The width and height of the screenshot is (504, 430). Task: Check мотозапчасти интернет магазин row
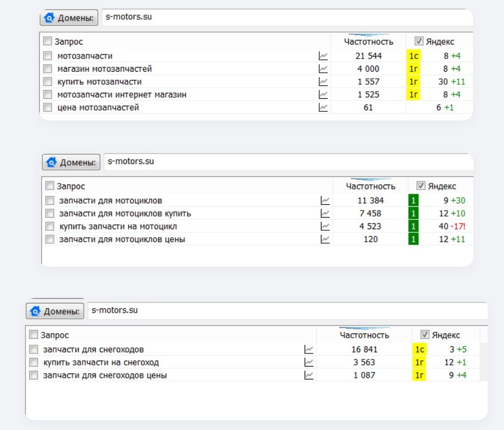[48, 94]
